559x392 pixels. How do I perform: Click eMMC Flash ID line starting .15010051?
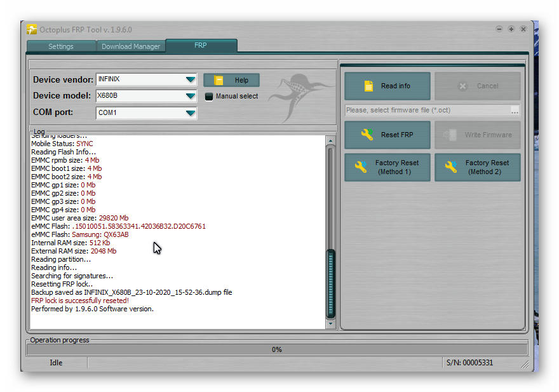118,227
